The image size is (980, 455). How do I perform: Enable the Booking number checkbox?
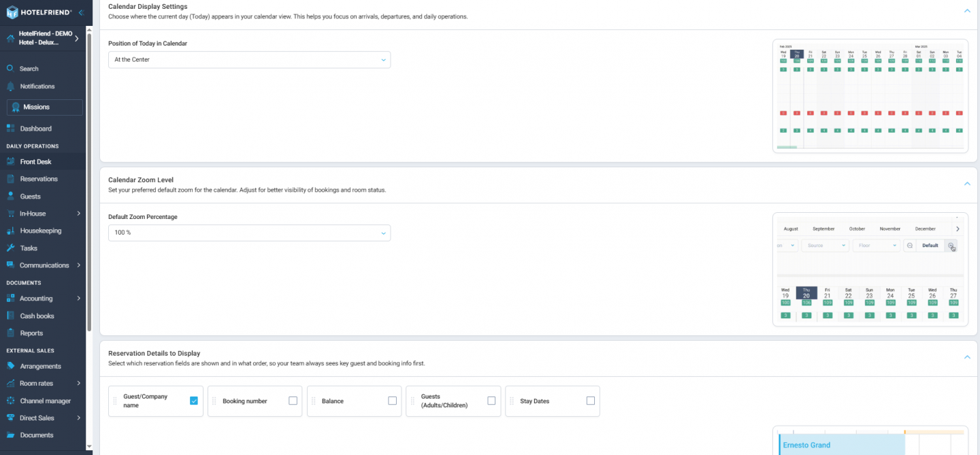(x=293, y=401)
